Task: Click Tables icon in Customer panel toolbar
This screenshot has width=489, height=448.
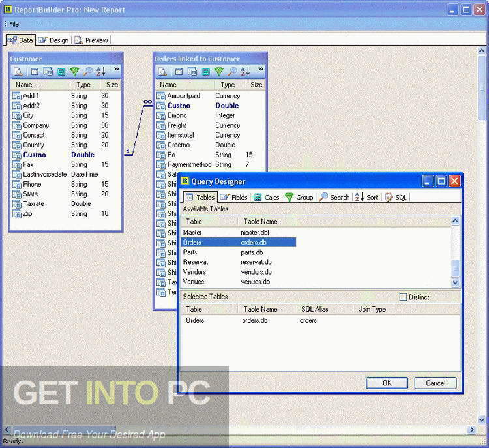Action: pyautogui.click(x=35, y=72)
